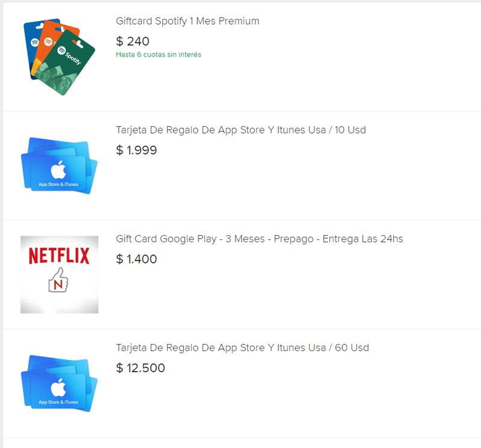Open the App Store Y Itunes 10 Usd listing title
The height and width of the screenshot is (448, 481).
coord(240,130)
